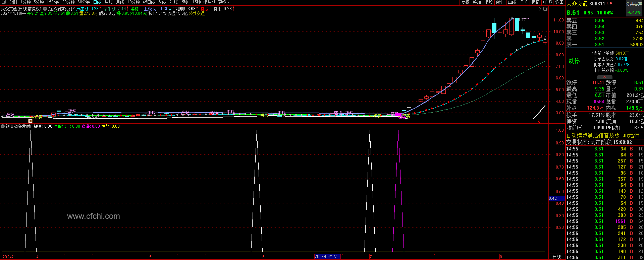Click the 复权 button in toolbar
This screenshot has height=260, width=644.
click(466, 2)
